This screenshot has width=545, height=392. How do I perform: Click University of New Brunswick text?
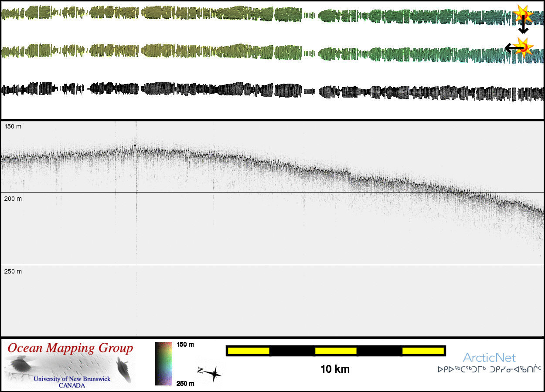pyautogui.click(x=72, y=379)
